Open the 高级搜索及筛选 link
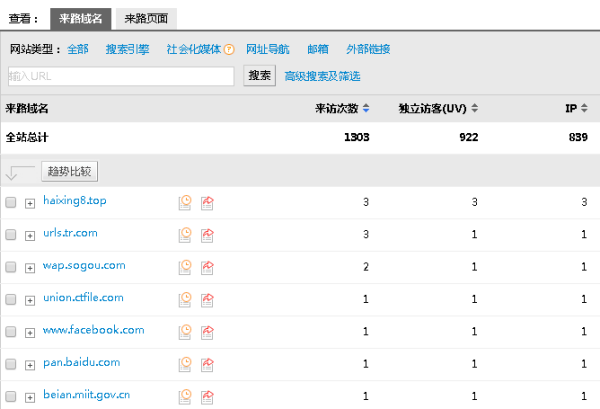 tap(322, 76)
